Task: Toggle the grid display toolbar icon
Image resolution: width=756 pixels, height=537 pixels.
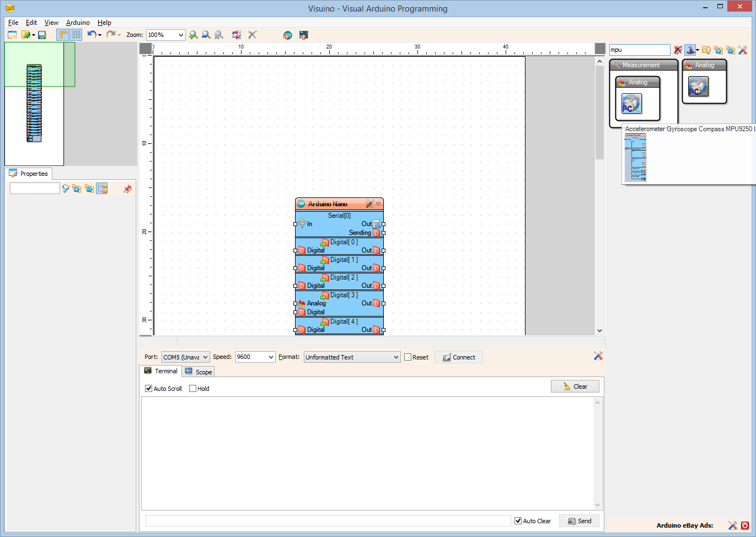Action: click(x=76, y=35)
